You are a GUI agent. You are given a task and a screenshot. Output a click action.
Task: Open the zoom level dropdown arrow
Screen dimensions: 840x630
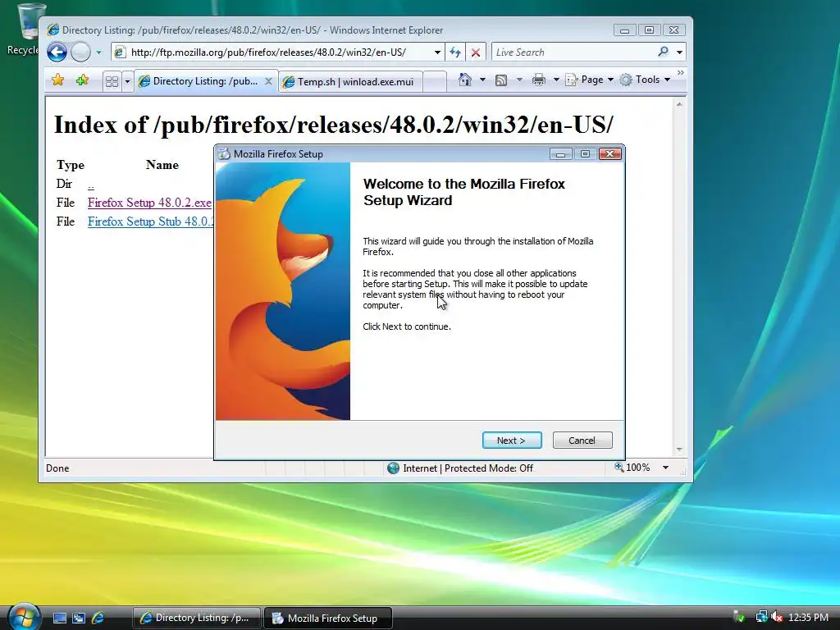click(665, 468)
